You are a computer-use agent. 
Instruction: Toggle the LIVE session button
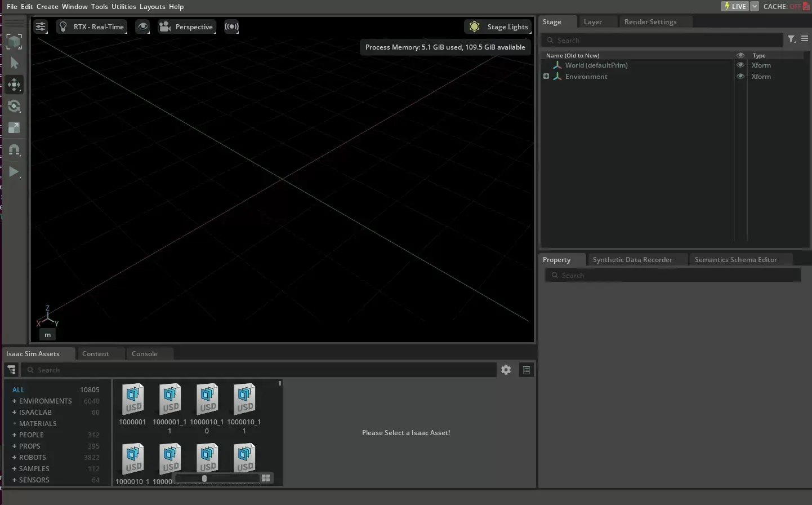[735, 6]
